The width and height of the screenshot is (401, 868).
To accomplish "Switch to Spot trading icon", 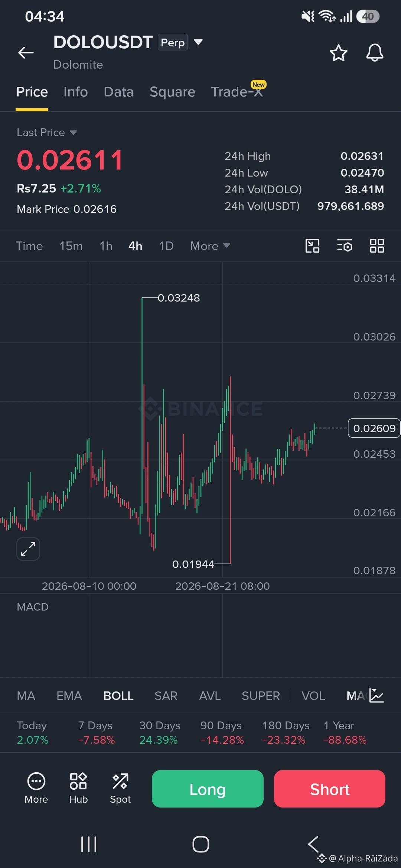I will click(x=120, y=788).
